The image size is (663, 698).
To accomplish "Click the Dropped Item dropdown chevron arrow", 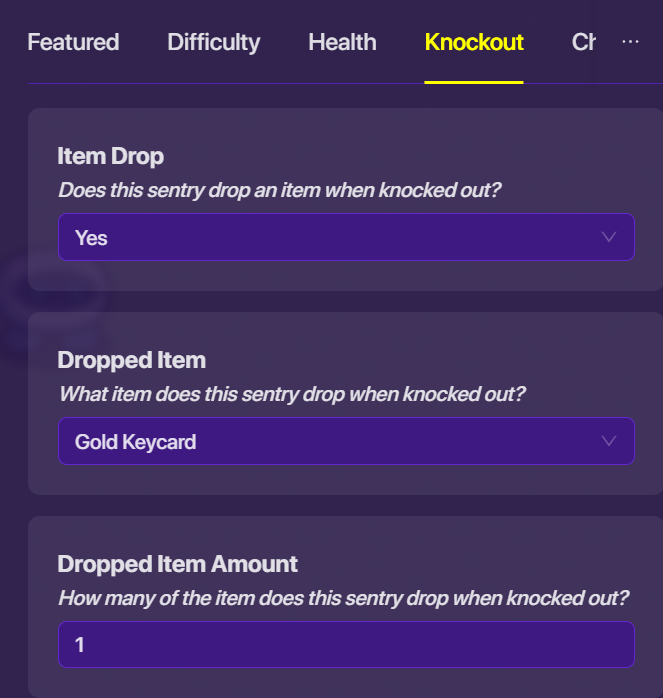I will [609, 441].
